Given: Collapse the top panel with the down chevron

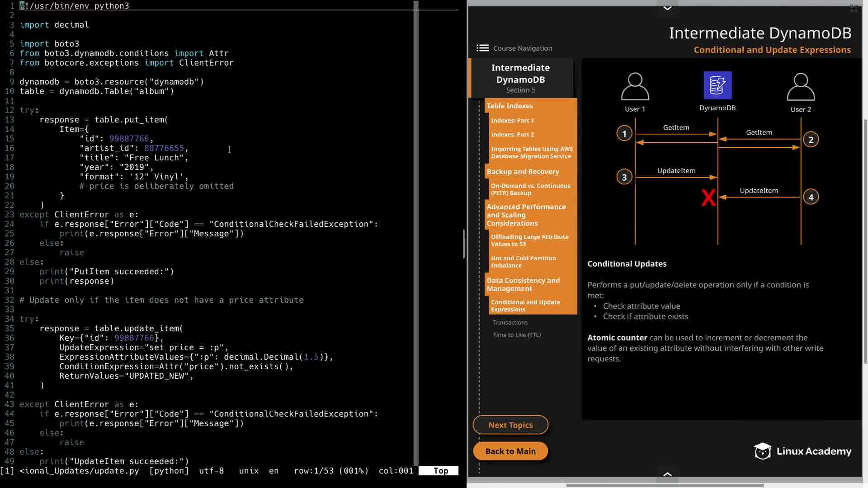Looking at the screenshot, I should 667,8.
